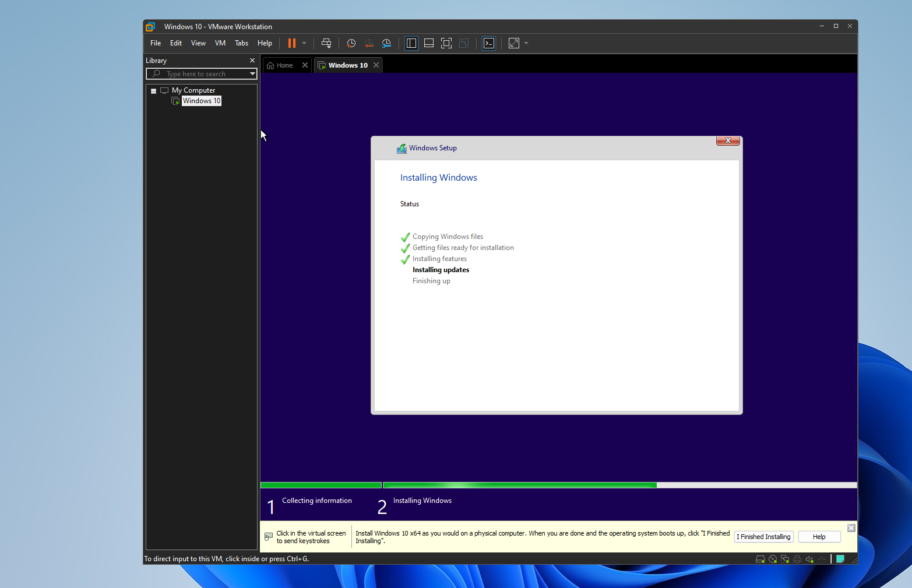
Task: Click the Installing Windows heading
Action: point(439,178)
